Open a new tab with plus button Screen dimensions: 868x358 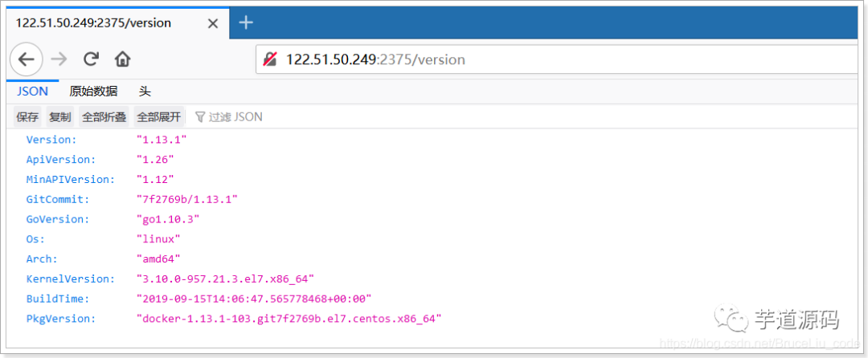245,22
